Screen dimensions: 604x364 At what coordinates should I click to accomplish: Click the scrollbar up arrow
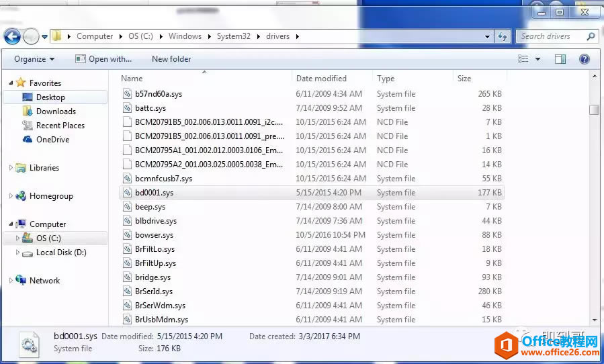(595, 77)
